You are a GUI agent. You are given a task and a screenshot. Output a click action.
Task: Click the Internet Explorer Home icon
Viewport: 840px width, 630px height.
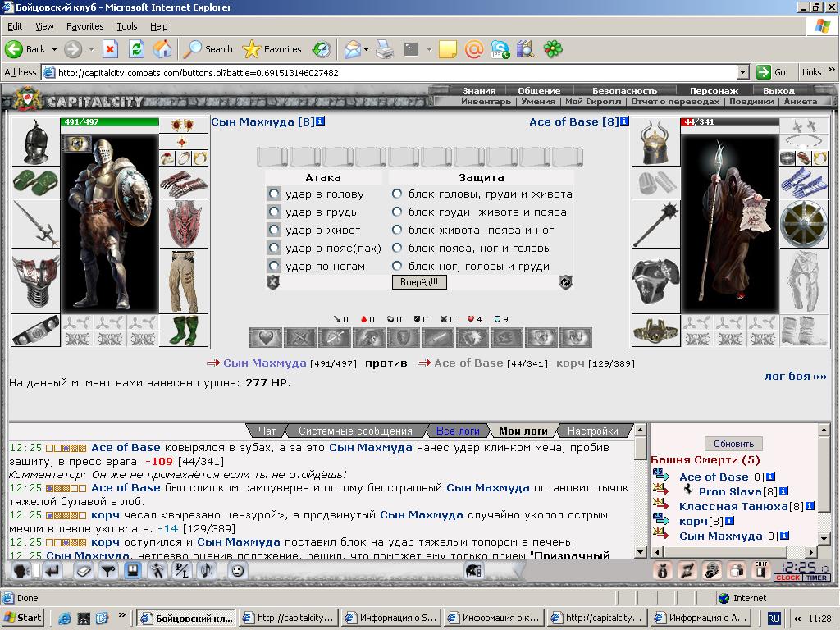click(162, 49)
